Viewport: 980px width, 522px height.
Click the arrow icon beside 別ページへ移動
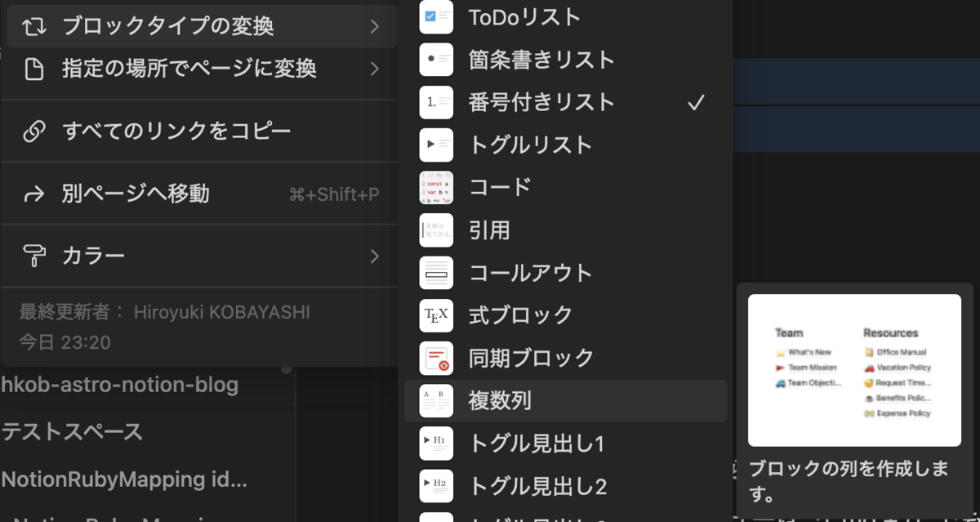tap(33, 194)
